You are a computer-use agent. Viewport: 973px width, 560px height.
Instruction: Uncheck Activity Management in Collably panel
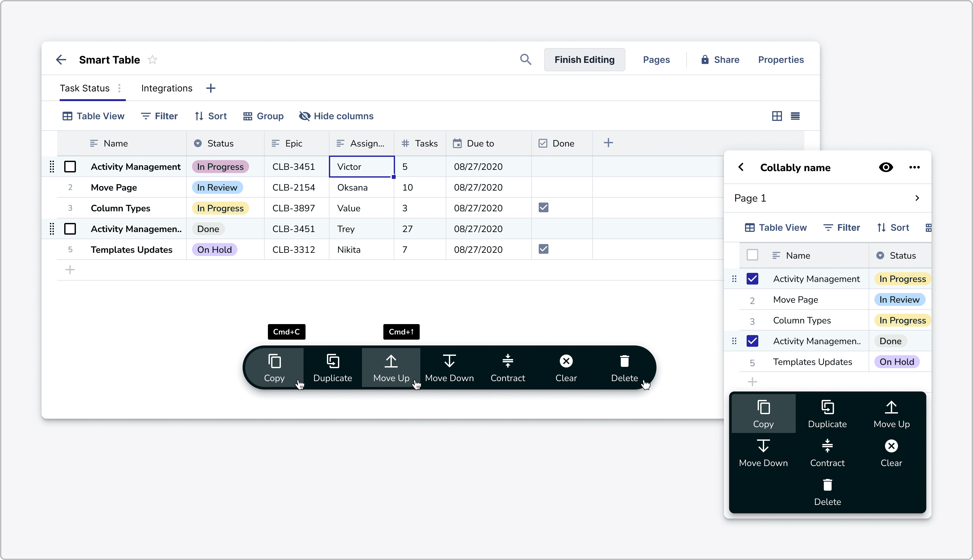[752, 279]
